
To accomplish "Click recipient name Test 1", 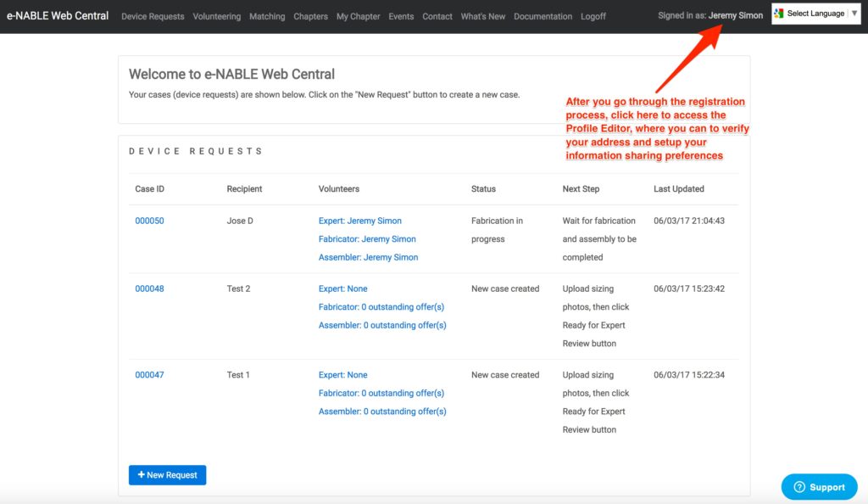I will coord(238,375).
